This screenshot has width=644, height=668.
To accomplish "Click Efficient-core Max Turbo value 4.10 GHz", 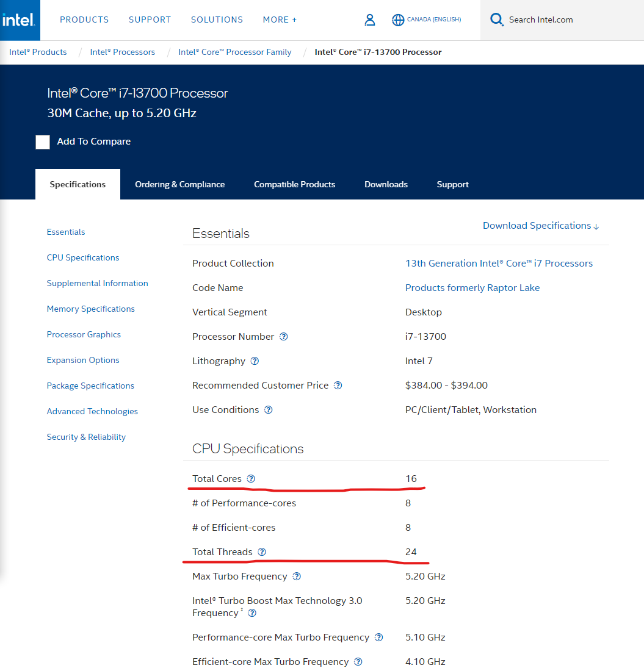I will coord(425,662).
